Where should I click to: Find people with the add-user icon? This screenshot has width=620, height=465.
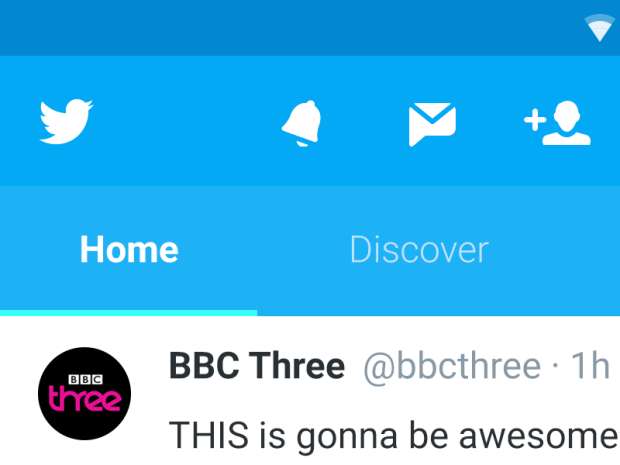(557, 123)
